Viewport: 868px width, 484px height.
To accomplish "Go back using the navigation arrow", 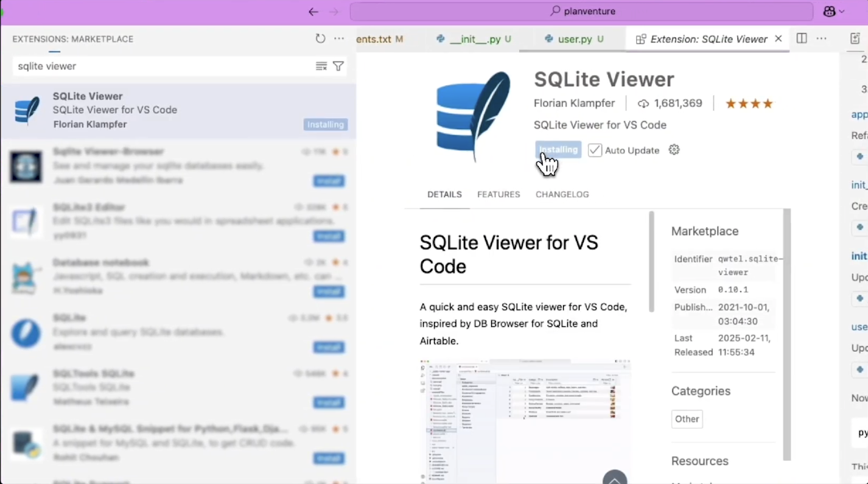I will [313, 12].
